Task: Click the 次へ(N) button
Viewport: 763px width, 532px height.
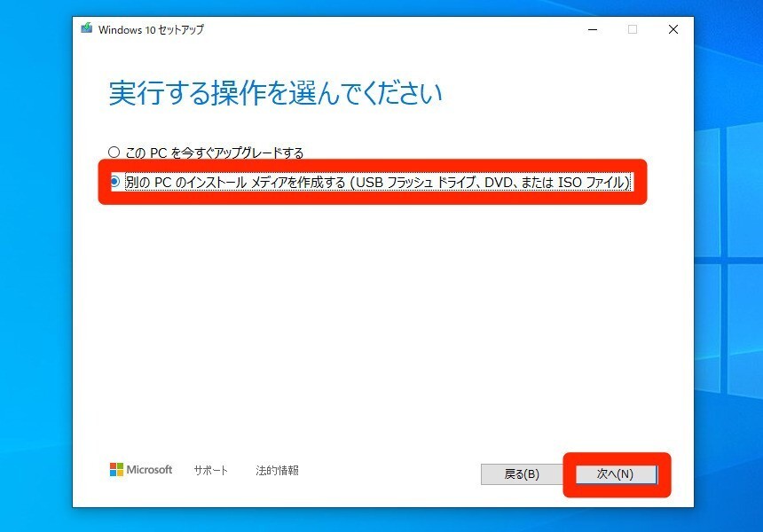Action: coord(616,474)
